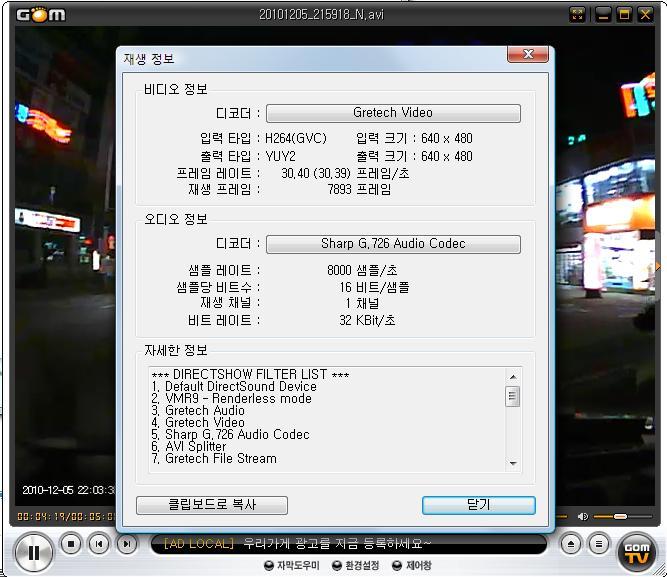Click the DIRECTSHOW FILTER LIST header line

pos(250,374)
